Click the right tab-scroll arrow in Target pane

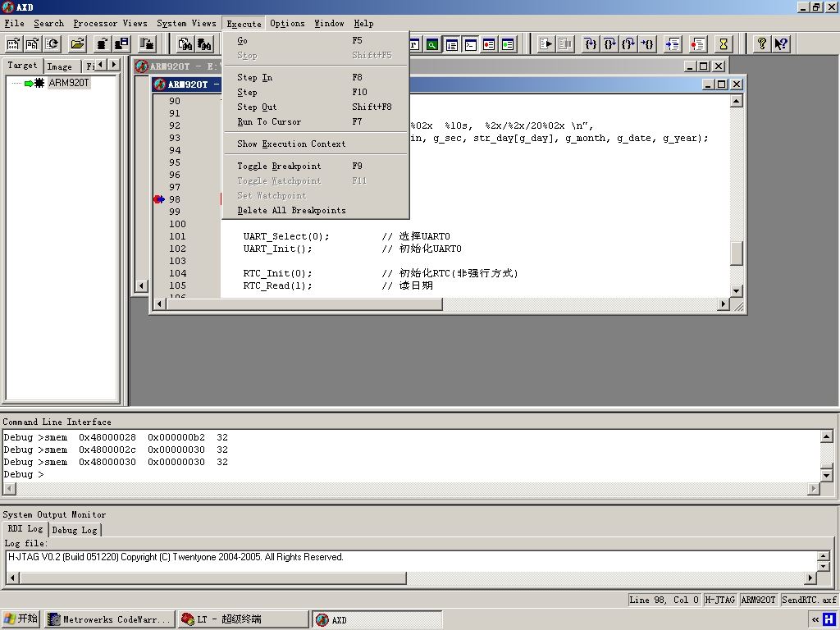pos(113,65)
